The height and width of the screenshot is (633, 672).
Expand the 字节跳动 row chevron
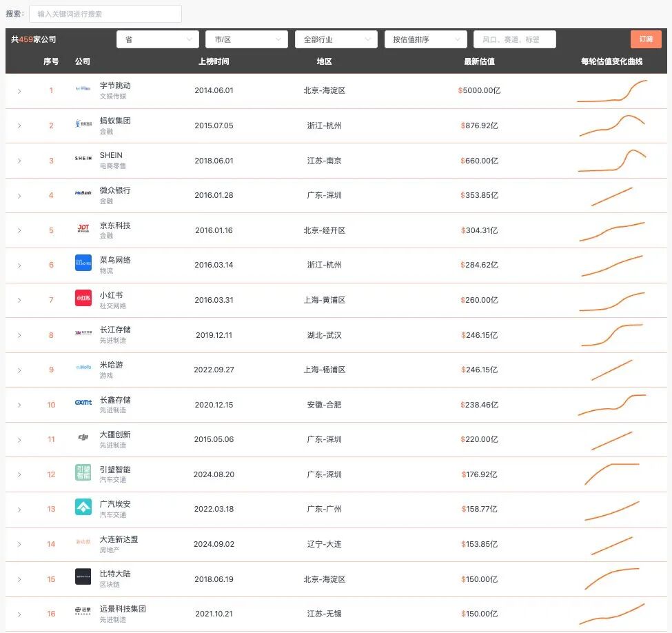pyautogui.click(x=19, y=91)
